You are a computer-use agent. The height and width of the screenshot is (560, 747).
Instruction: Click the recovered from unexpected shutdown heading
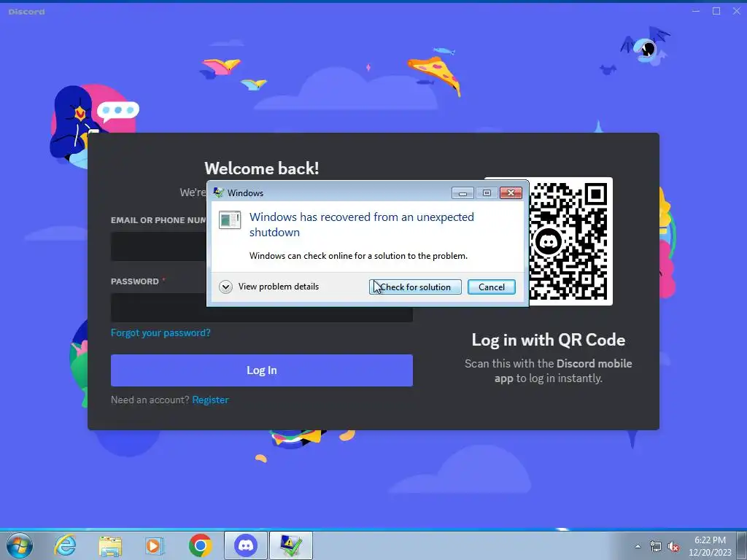click(x=362, y=225)
